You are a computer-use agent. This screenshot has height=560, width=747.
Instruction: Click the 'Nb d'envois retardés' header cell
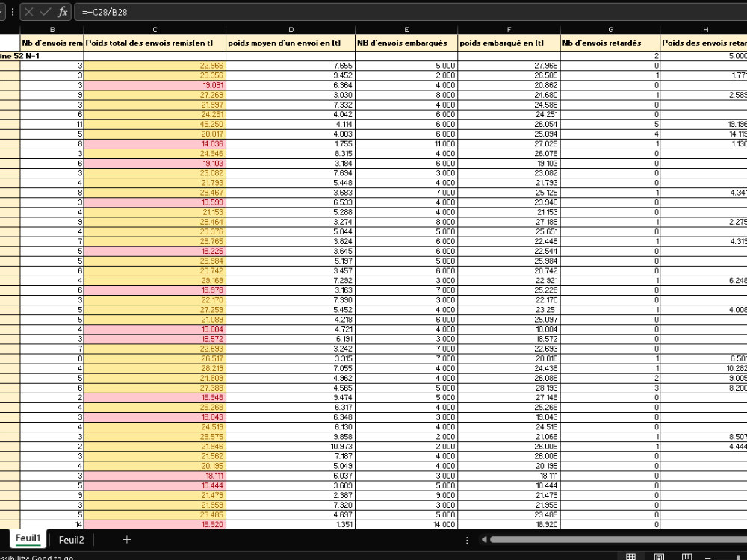point(610,43)
